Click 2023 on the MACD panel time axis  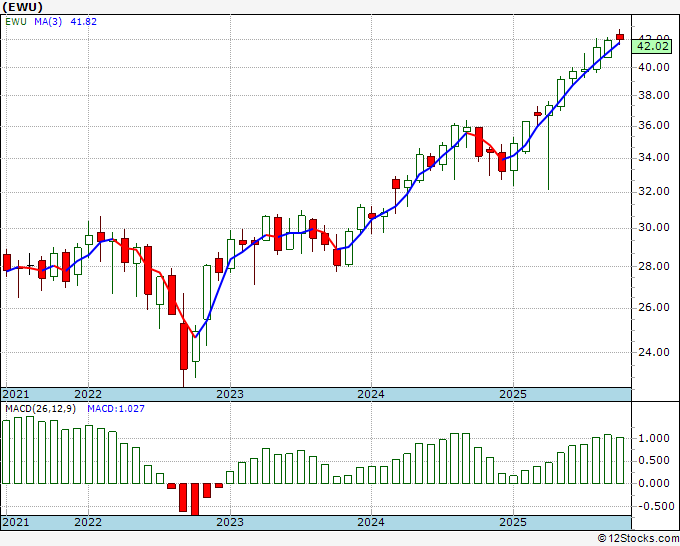click(230, 522)
